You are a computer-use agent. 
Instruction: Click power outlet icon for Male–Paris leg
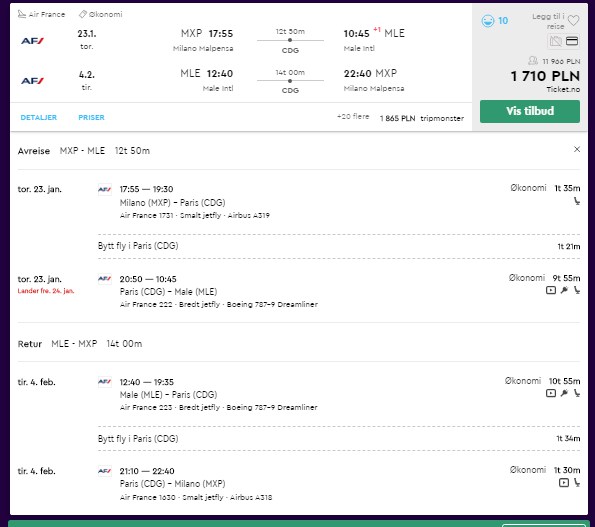pyautogui.click(x=564, y=393)
